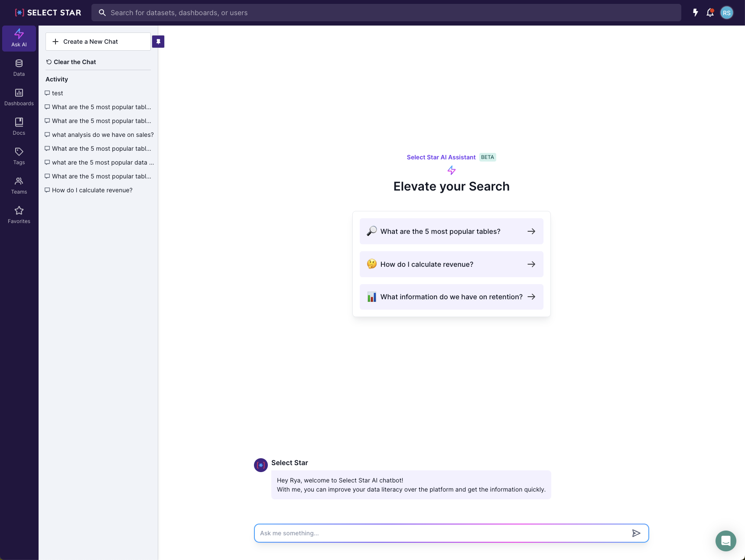Click the lightning bolt icon in top bar

pyautogui.click(x=695, y=13)
